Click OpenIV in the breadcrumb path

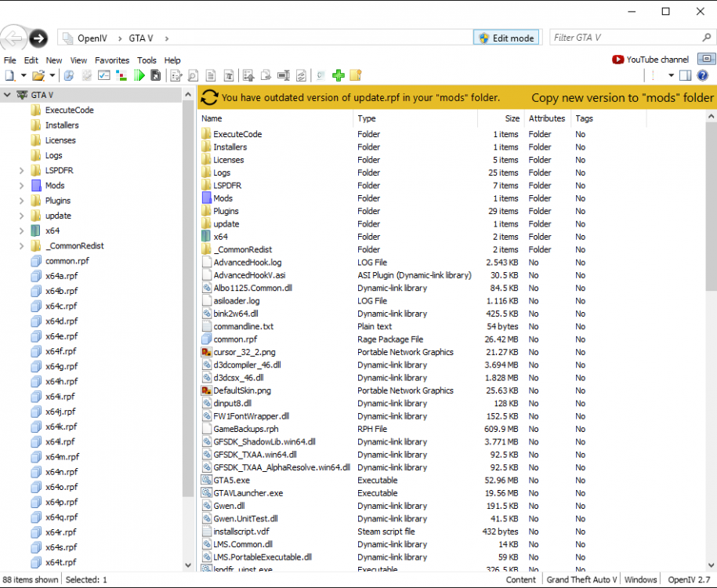[x=92, y=38]
